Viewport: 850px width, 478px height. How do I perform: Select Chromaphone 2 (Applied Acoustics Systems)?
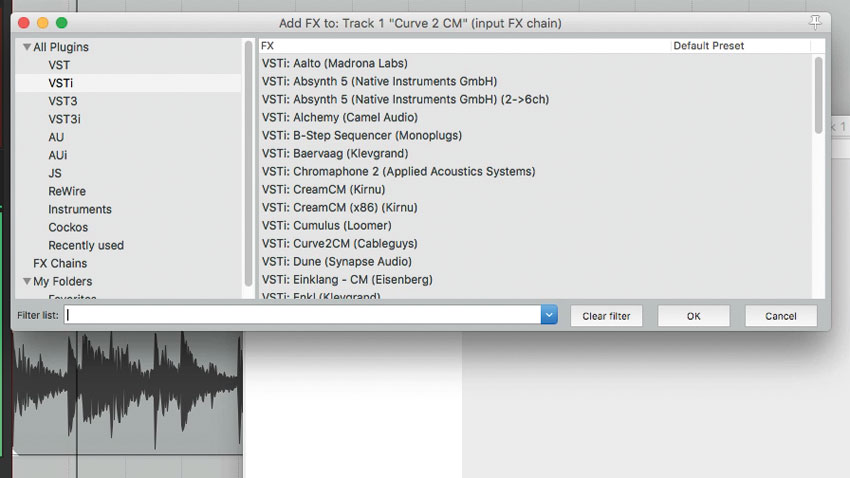(398, 171)
